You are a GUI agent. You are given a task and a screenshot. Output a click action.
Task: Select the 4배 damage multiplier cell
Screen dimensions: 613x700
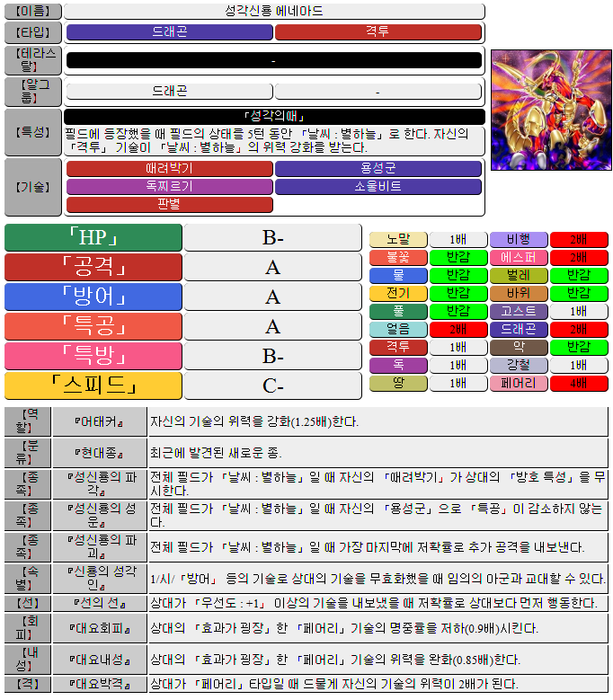pos(579,384)
